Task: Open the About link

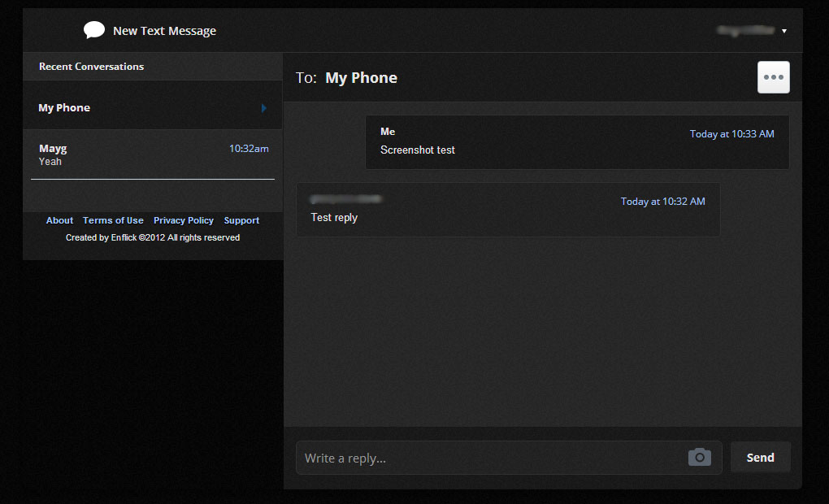Action: click(60, 220)
